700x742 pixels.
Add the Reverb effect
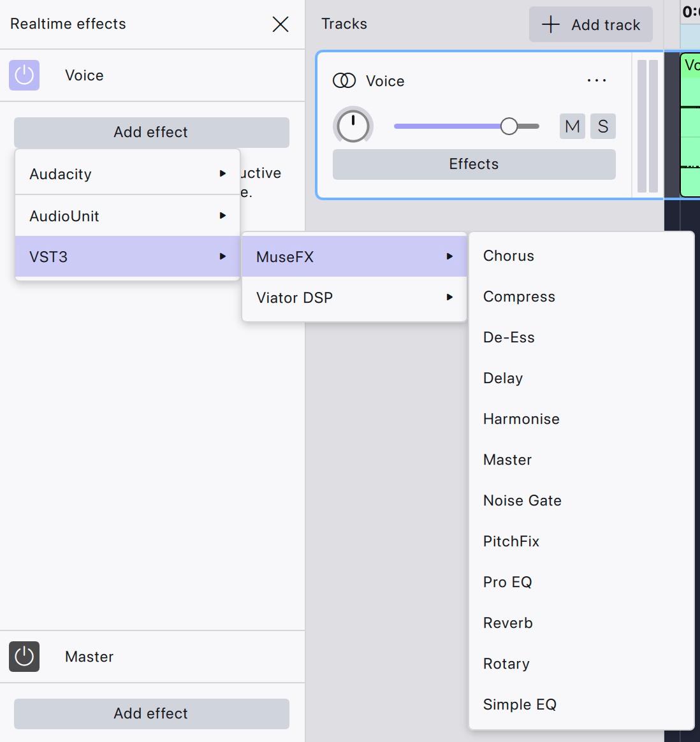click(581, 623)
